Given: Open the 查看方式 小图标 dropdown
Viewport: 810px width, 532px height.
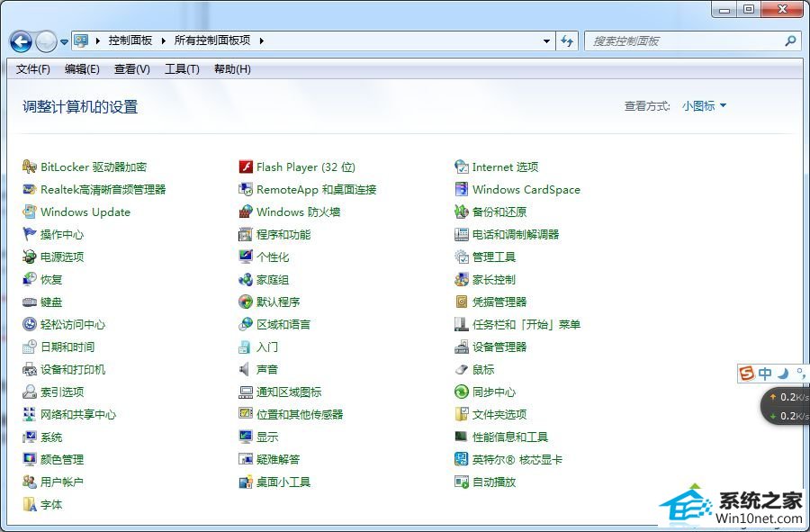Looking at the screenshot, I should click(x=704, y=106).
